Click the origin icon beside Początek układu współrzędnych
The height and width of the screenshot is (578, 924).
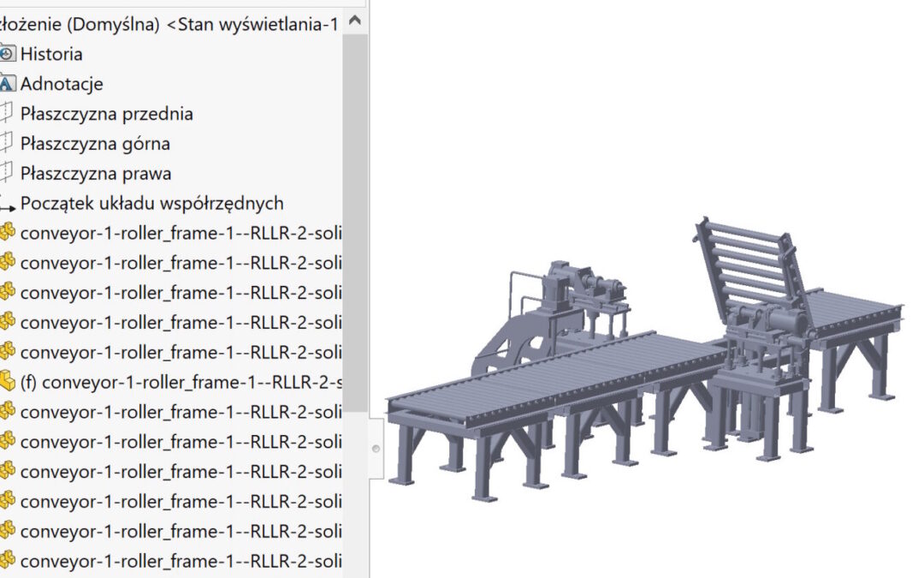click(x=8, y=205)
